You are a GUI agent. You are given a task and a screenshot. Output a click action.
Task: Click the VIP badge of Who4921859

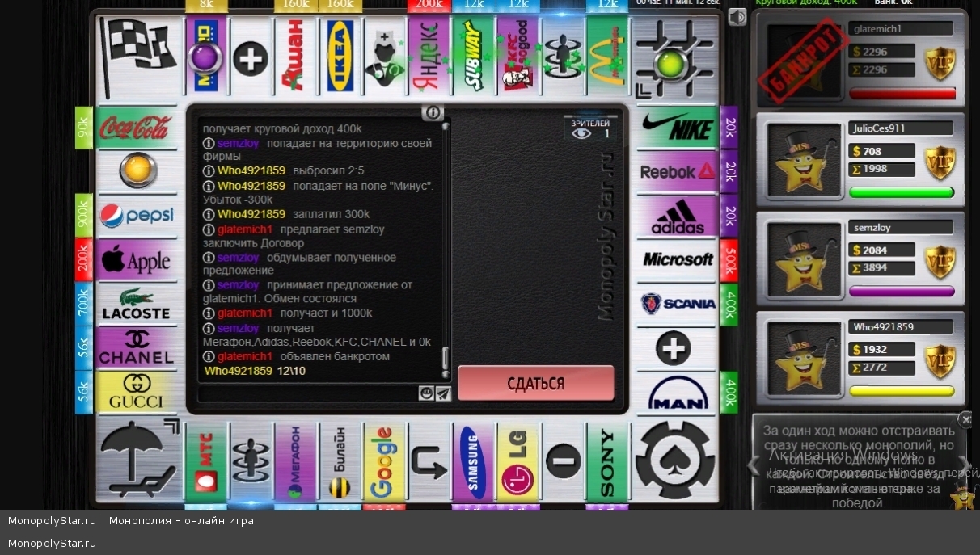point(940,361)
